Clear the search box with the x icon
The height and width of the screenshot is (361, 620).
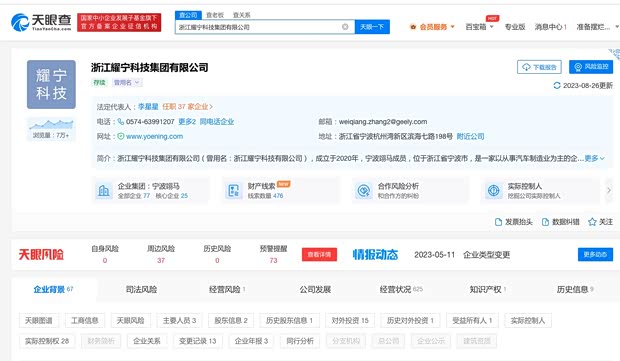(345, 26)
